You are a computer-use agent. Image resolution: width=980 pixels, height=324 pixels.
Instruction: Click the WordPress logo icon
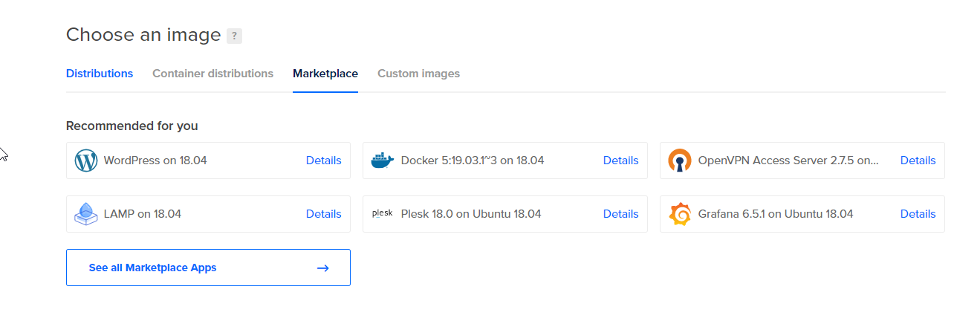(x=86, y=161)
